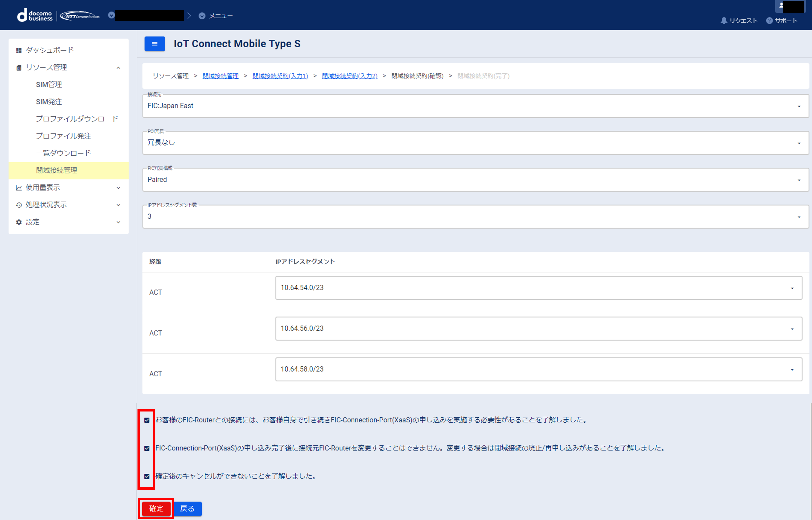Open ダッシュボード in the sidebar
This screenshot has height=520, width=812.
50,50
